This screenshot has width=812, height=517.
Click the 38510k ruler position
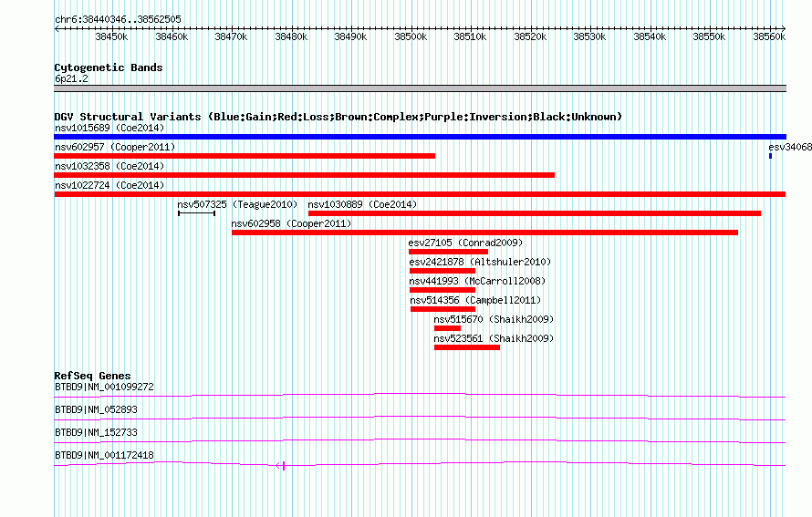point(470,36)
